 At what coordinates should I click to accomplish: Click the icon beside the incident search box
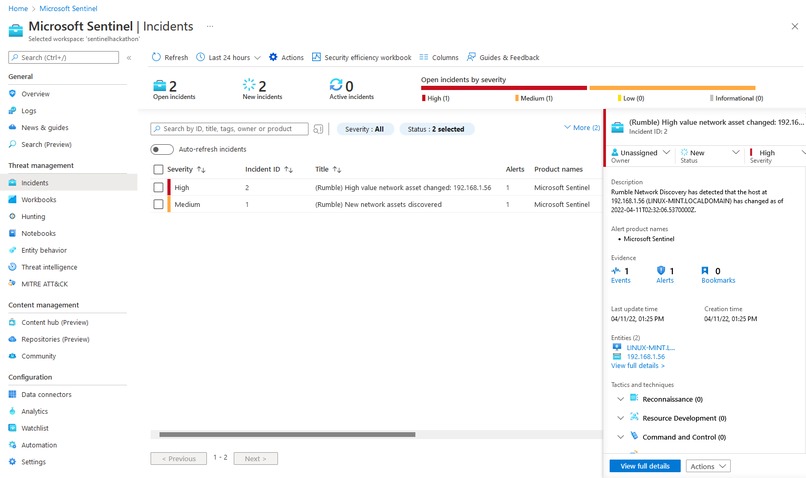[x=318, y=129]
